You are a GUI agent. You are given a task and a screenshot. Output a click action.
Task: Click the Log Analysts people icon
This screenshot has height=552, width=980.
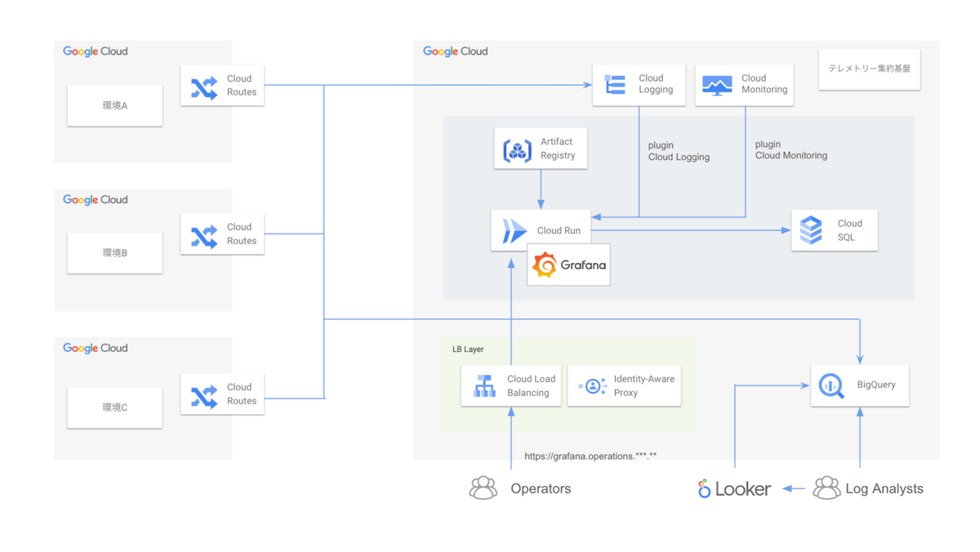(827, 488)
